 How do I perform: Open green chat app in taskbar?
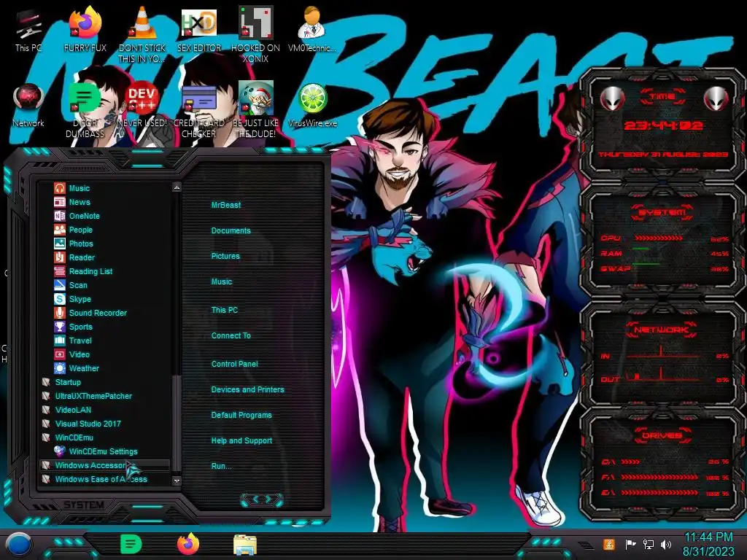[x=131, y=544]
